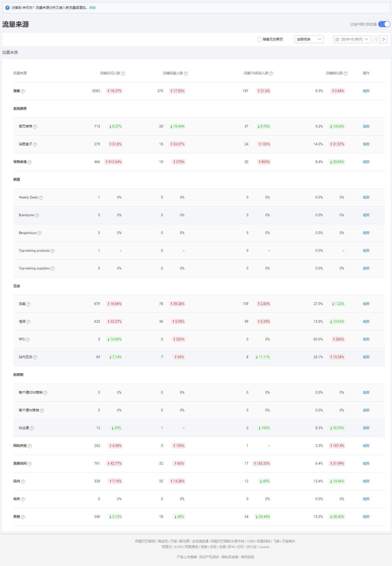
Task: Toggle 过滤中国大陆流量 switch
Action: coord(384,24)
